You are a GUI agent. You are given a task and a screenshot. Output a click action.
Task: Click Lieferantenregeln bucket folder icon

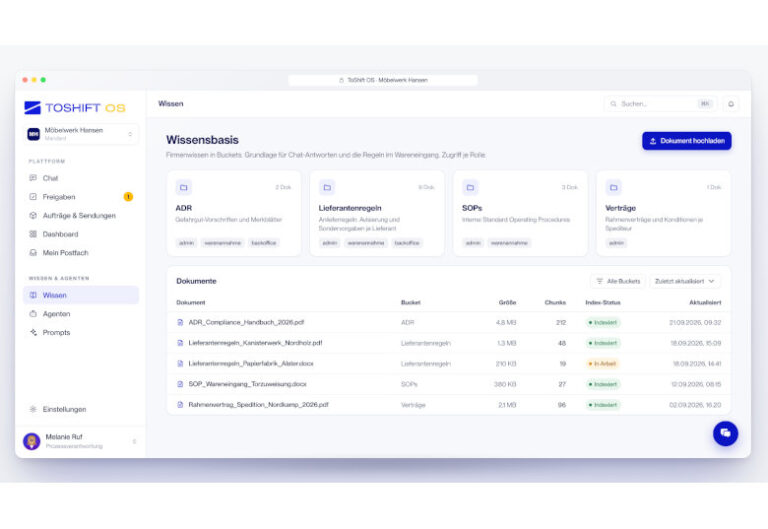327,187
